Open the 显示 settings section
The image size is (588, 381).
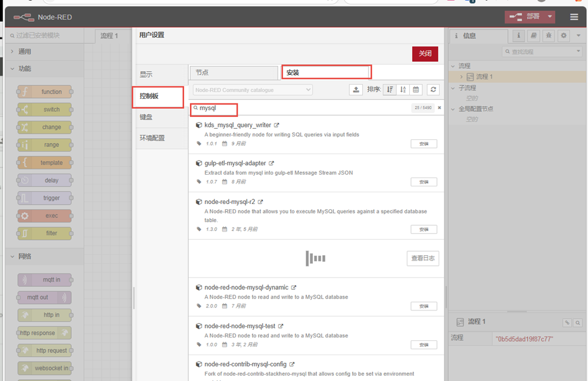(x=162, y=75)
